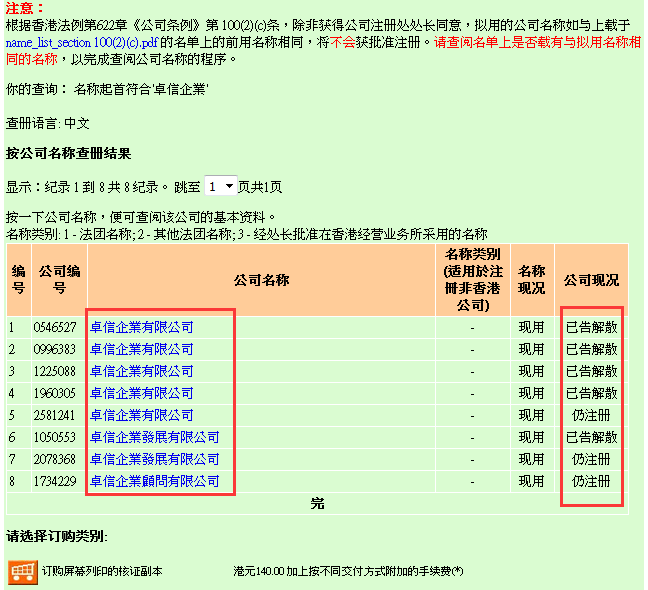Click 订购屏幕列印的核证副本 order option text
648x590 pixels.
[102, 571]
